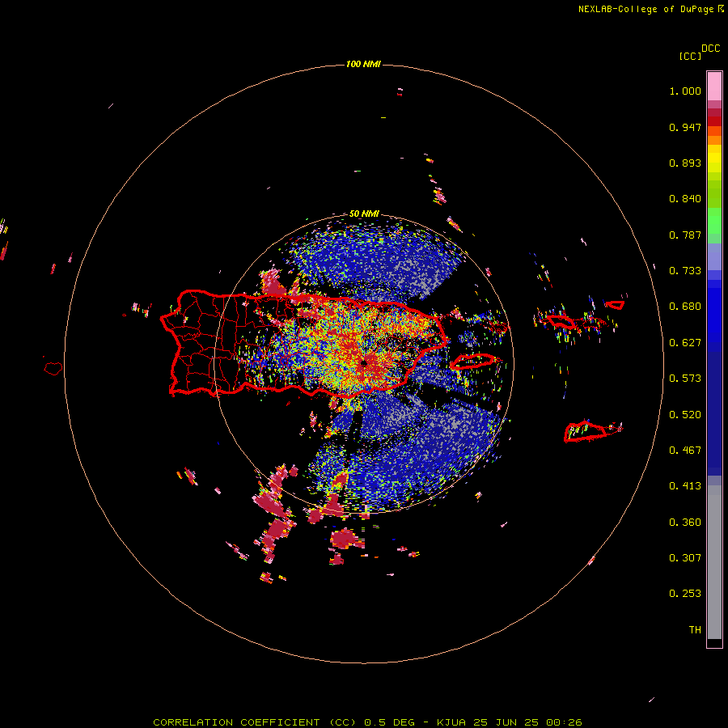The width and height of the screenshot is (728, 728).
Task: Pick the black TH swatch at colorbar bottom
Action: (714, 642)
